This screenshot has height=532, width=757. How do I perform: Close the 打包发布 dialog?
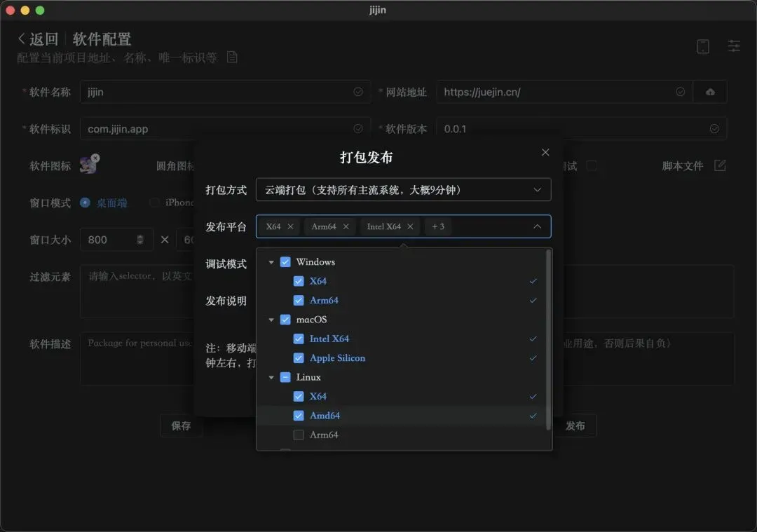[x=545, y=152]
